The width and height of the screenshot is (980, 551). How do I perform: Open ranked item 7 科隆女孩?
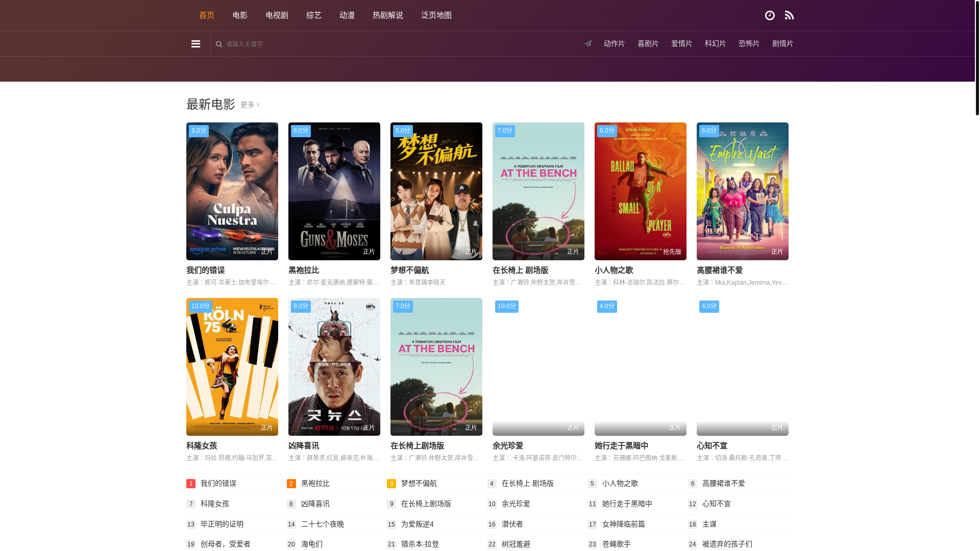(215, 504)
